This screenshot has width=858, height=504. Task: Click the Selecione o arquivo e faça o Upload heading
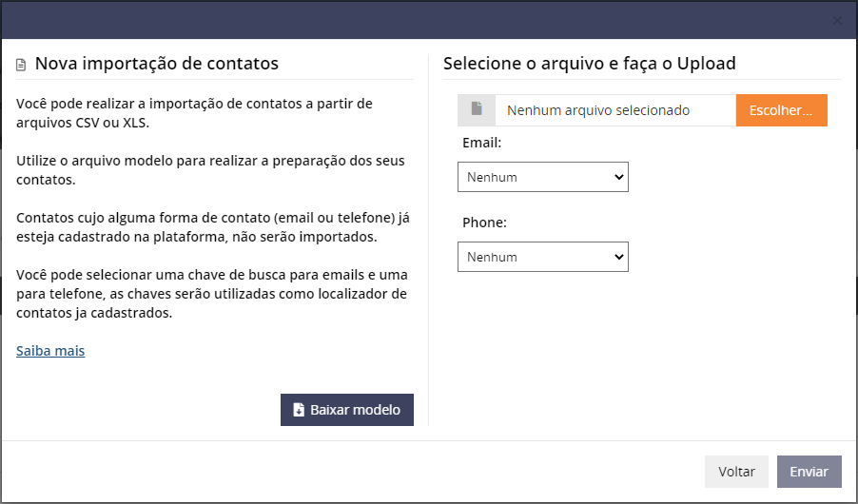590,64
